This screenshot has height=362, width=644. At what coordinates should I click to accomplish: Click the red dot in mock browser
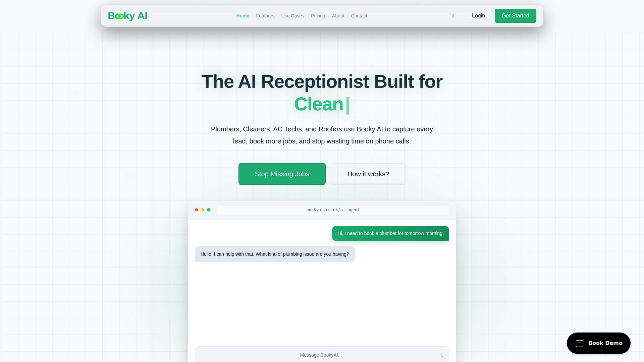pos(197,210)
